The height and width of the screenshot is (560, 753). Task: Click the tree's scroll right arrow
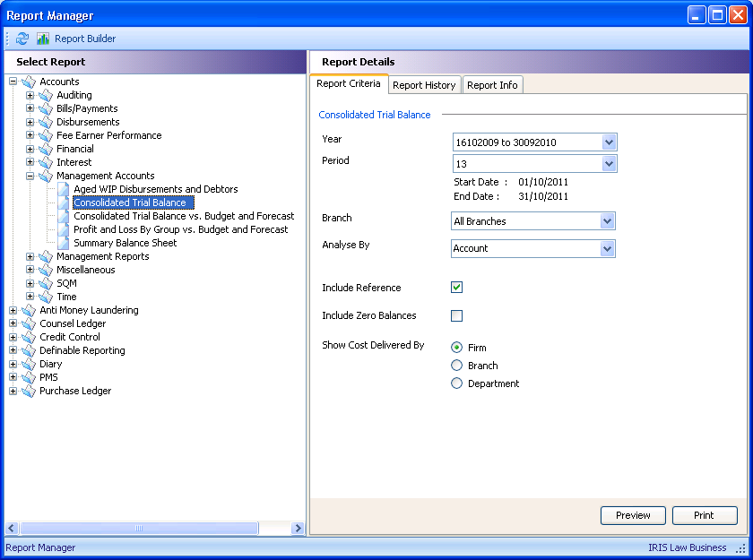298,529
